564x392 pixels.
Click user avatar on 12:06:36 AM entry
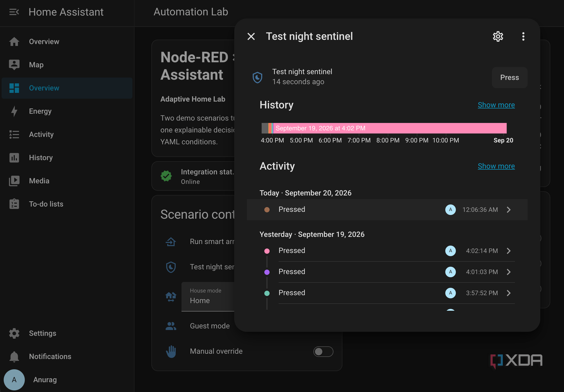point(451,210)
